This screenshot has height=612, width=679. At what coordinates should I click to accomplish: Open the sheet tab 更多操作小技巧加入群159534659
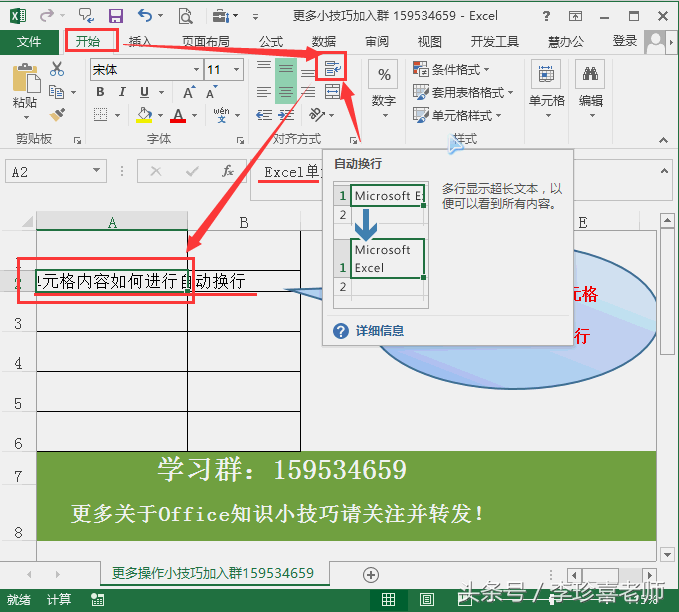[213, 573]
